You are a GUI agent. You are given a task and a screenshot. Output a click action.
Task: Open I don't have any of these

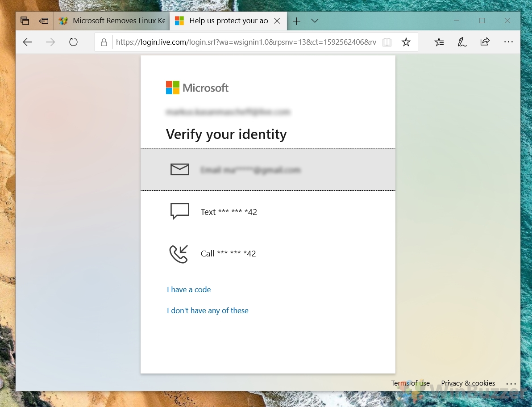[208, 310]
